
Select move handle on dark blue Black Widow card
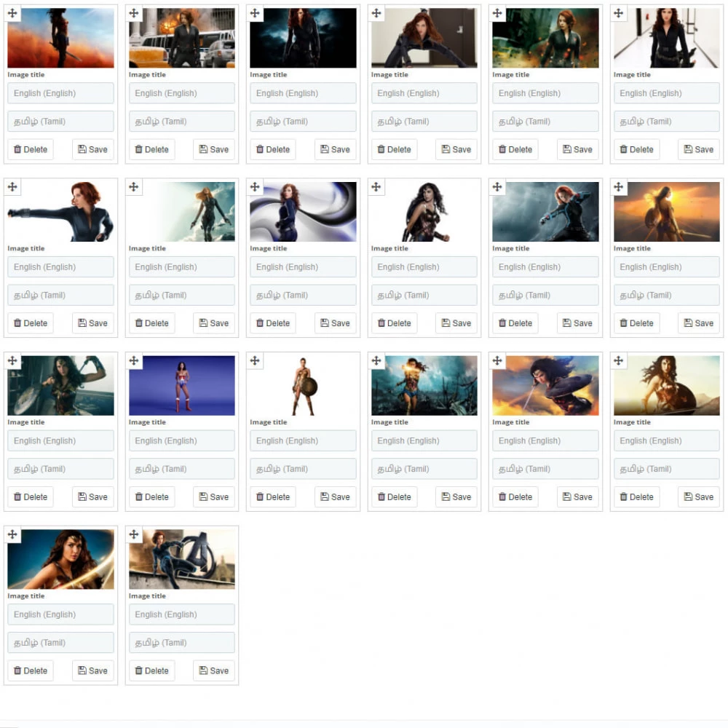[255, 13]
